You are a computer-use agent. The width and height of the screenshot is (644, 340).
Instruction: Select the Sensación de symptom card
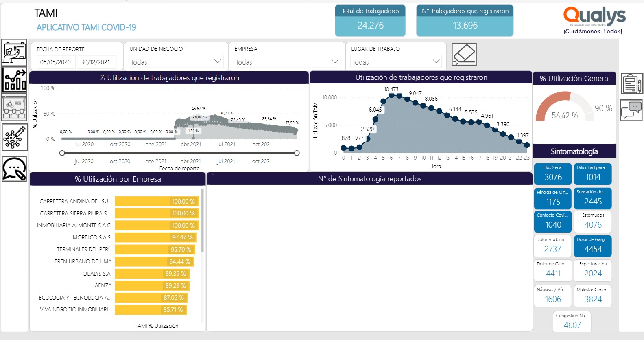pos(593,198)
